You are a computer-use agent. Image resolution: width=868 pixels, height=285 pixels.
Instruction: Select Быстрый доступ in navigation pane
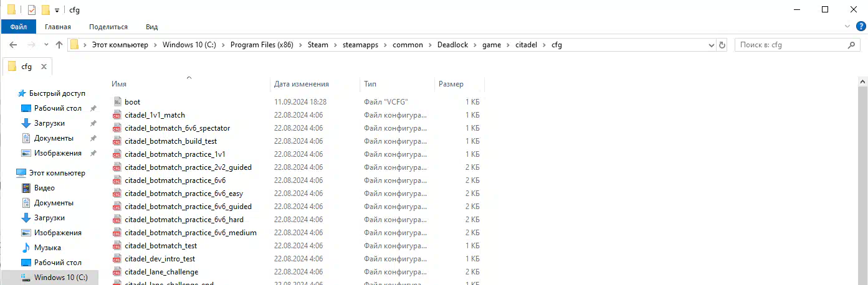[x=57, y=93]
